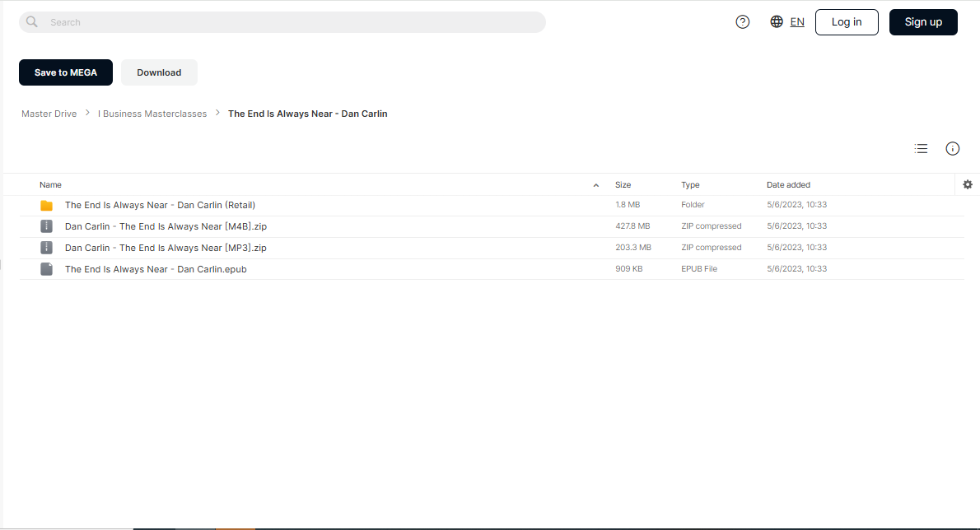
Task: Click folder icon of Retail folder
Action: tap(46, 206)
